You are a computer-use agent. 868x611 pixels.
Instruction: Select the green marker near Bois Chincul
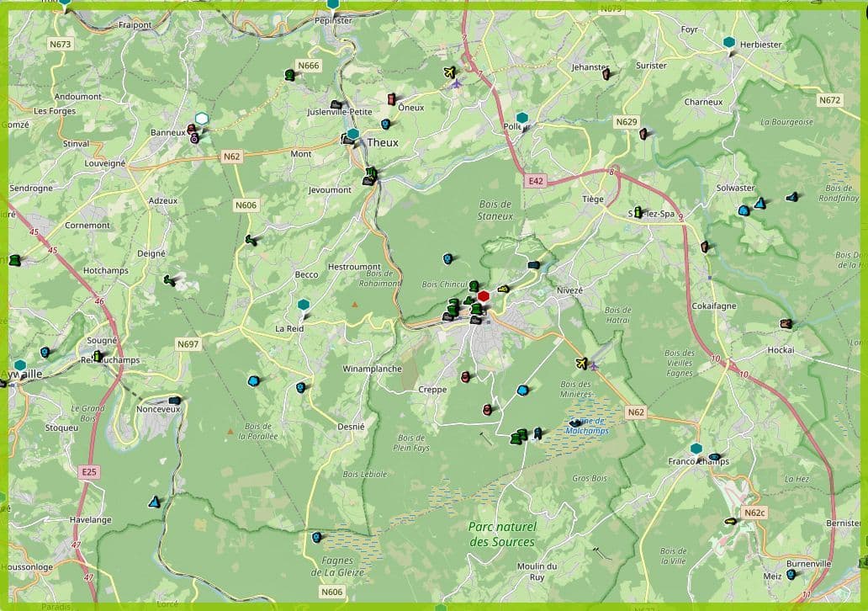coord(474,285)
